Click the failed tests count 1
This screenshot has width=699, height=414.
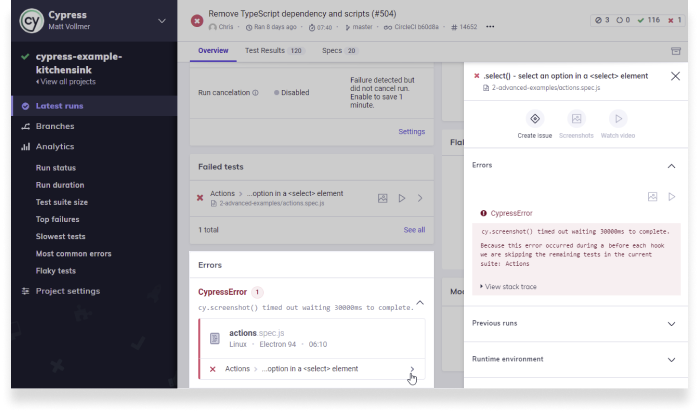(x=674, y=20)
